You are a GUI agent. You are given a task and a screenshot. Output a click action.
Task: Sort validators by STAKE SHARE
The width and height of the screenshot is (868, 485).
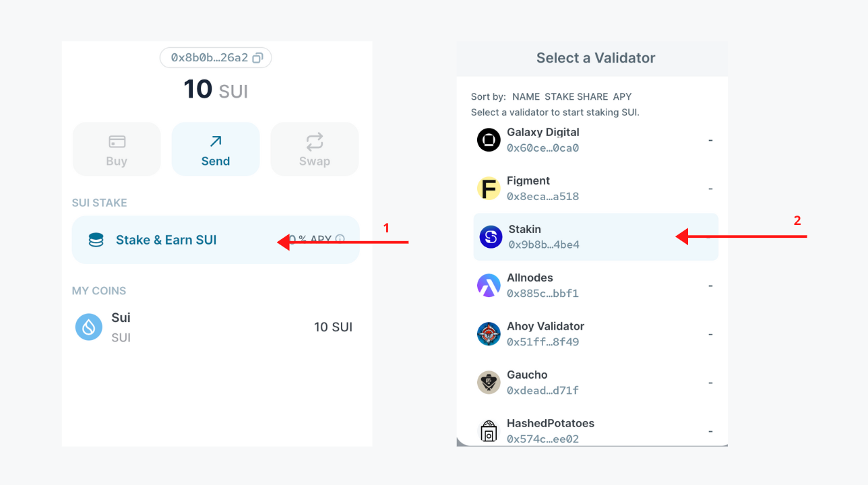[576, 96]
